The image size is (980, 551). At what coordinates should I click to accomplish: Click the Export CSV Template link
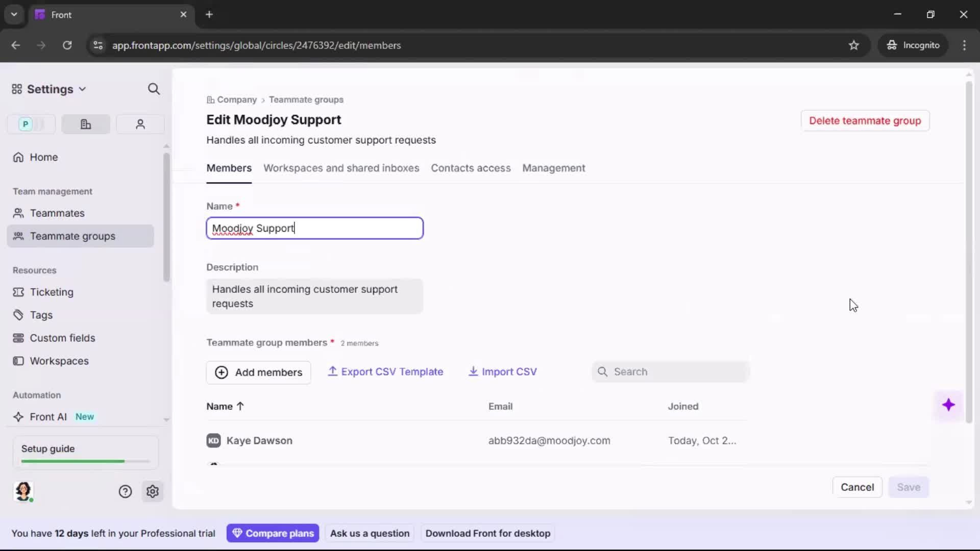[x=385, y=372]
